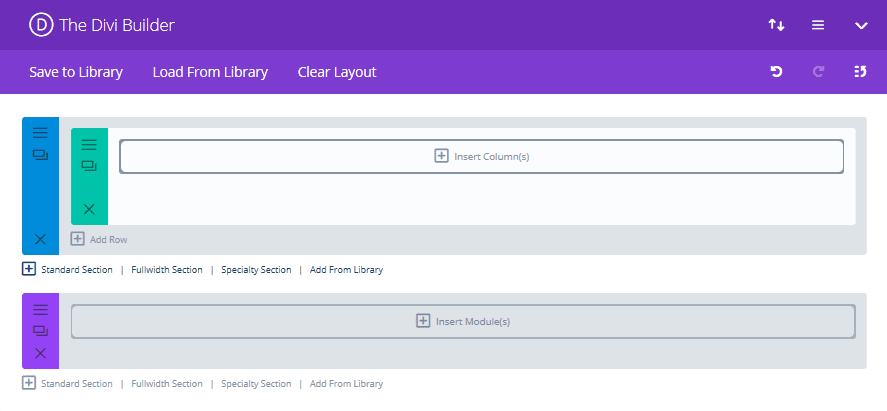This screenshot has width=887, height=411.
Task: Open purple fullwidth section settings icon
Action: tap(40, 310)
